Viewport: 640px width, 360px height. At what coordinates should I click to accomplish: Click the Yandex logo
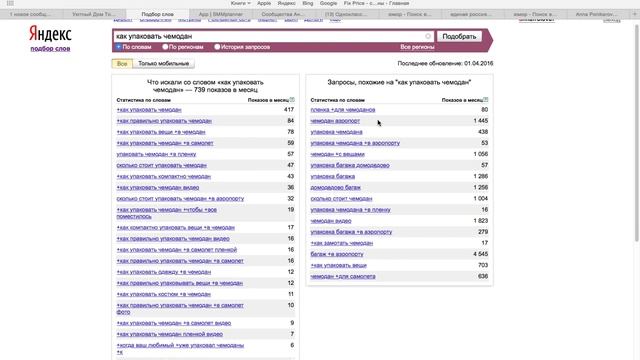click(x=50, y=33)
